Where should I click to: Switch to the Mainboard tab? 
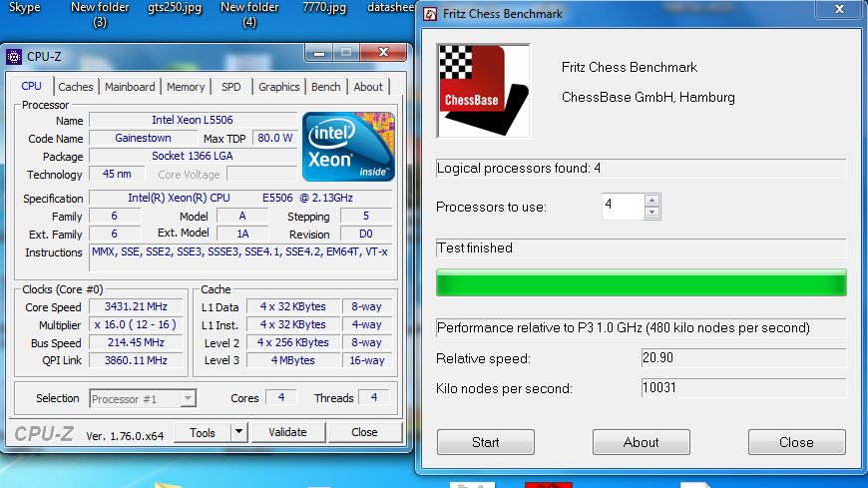click(130, 87)
